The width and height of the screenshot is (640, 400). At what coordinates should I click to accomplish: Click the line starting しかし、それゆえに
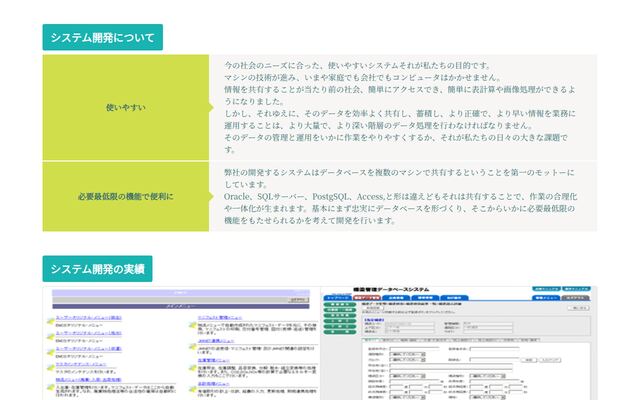(x=400, y=113)
